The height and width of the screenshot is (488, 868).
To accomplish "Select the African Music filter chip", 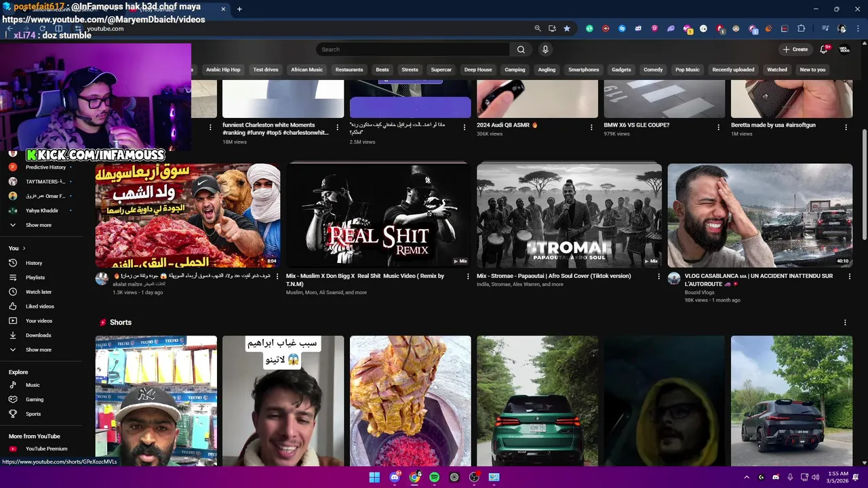I will [x=307, y=70].
